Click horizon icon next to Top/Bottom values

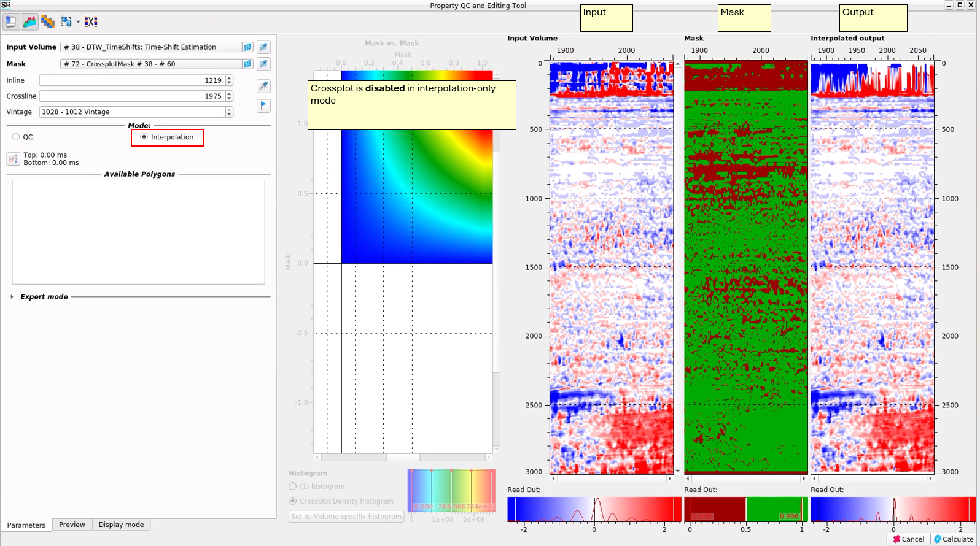click(14, 159)
